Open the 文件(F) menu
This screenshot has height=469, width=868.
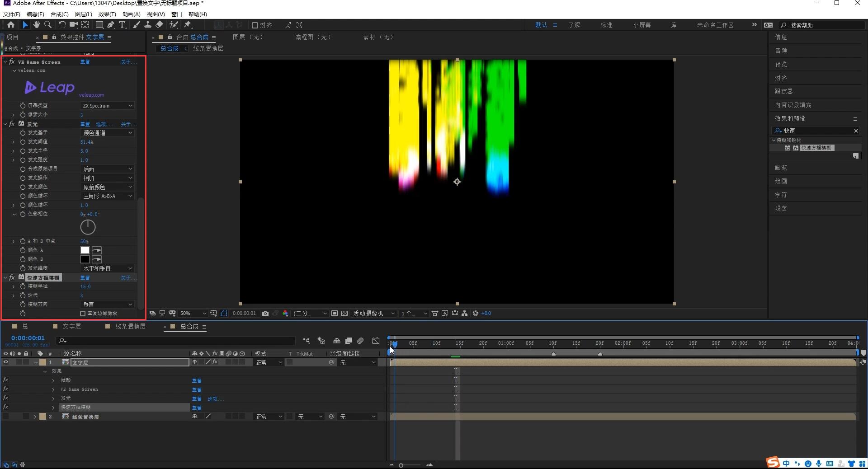click(12, 14)
